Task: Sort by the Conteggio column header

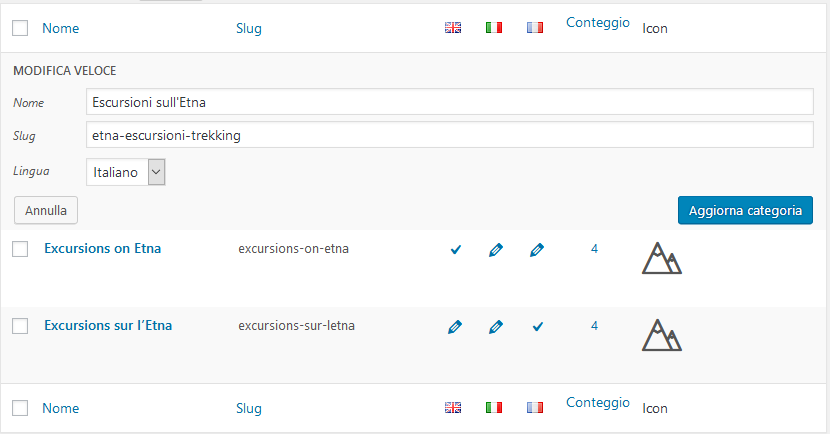Action: coord(598,22)
